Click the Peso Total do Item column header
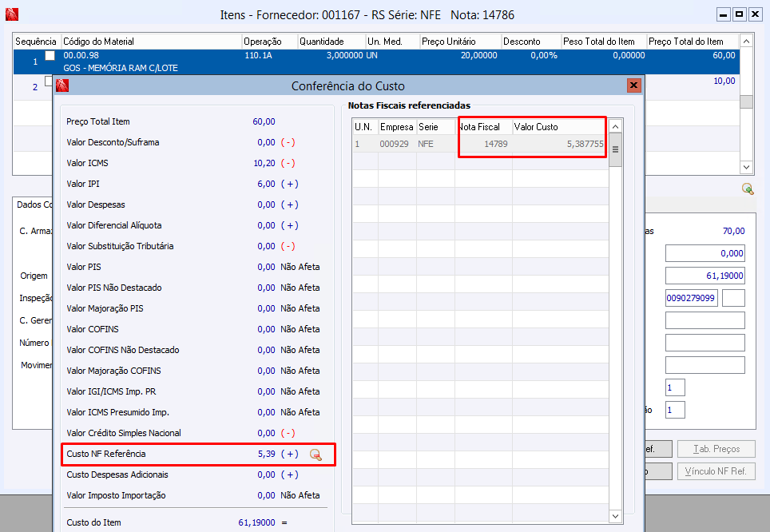 604,42
